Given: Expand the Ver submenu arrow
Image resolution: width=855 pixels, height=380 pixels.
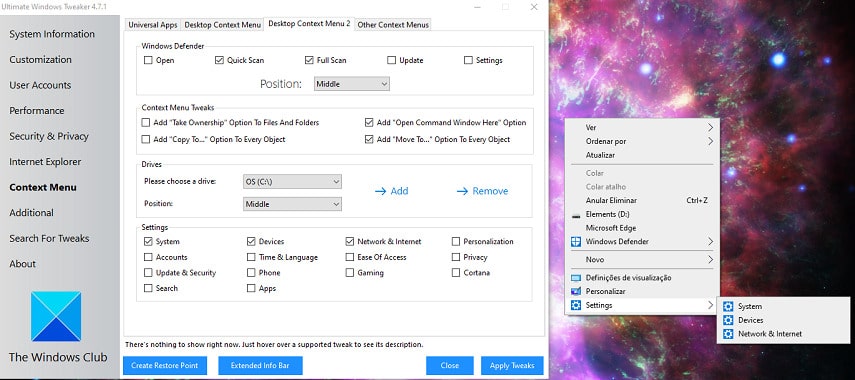Looking at the screenshot, I should 711,128.
